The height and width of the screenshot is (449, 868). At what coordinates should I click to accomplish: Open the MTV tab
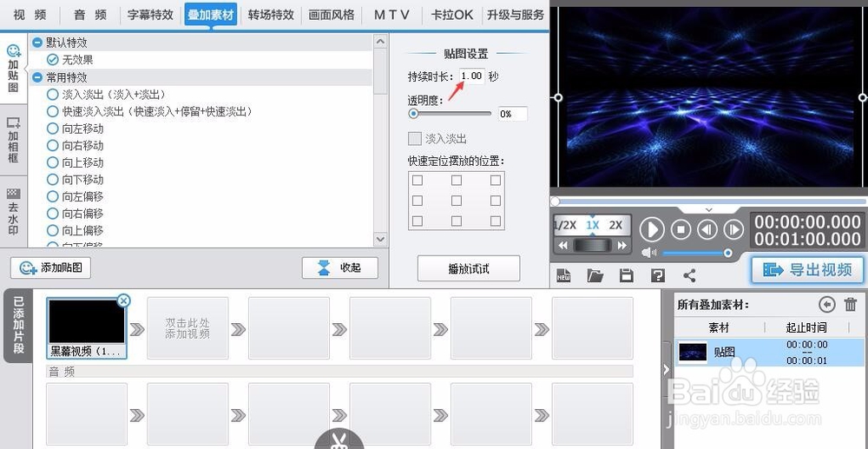tap(391, 15)
